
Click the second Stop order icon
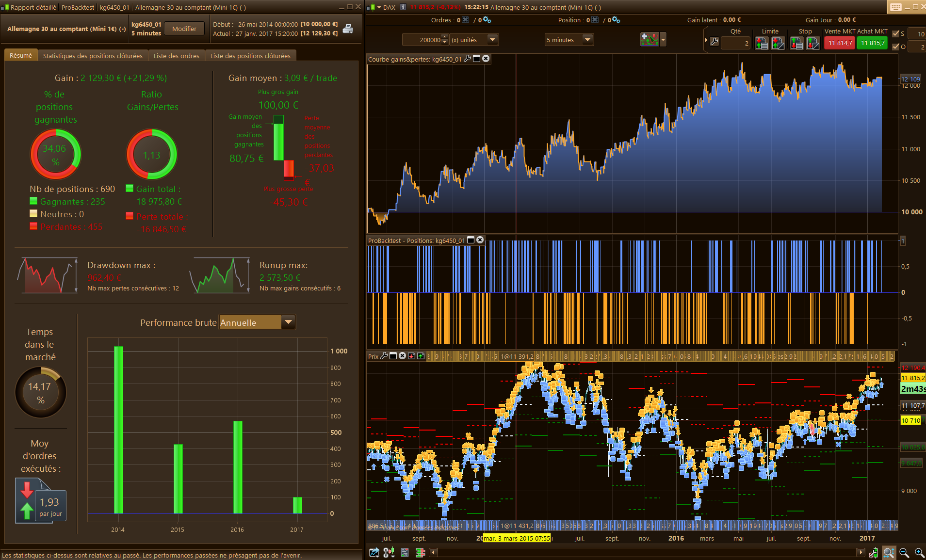[x=813, y=43]
